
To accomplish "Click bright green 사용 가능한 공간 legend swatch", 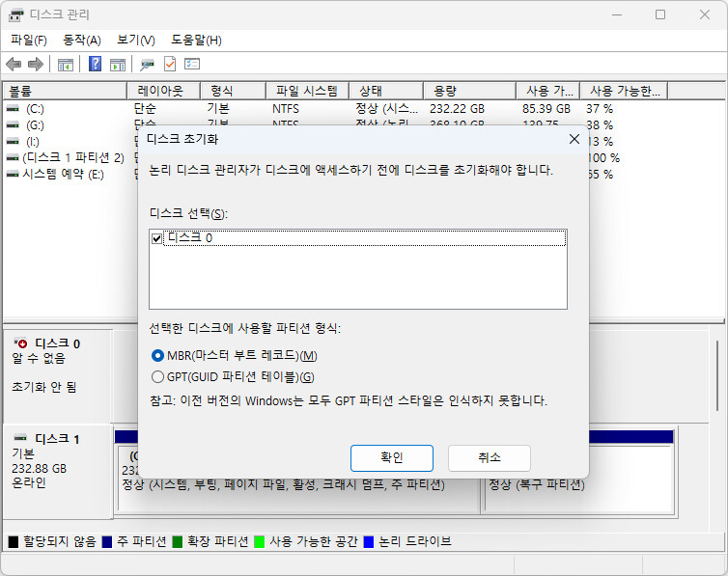I will pyautogui.click(x=260, y=541).
